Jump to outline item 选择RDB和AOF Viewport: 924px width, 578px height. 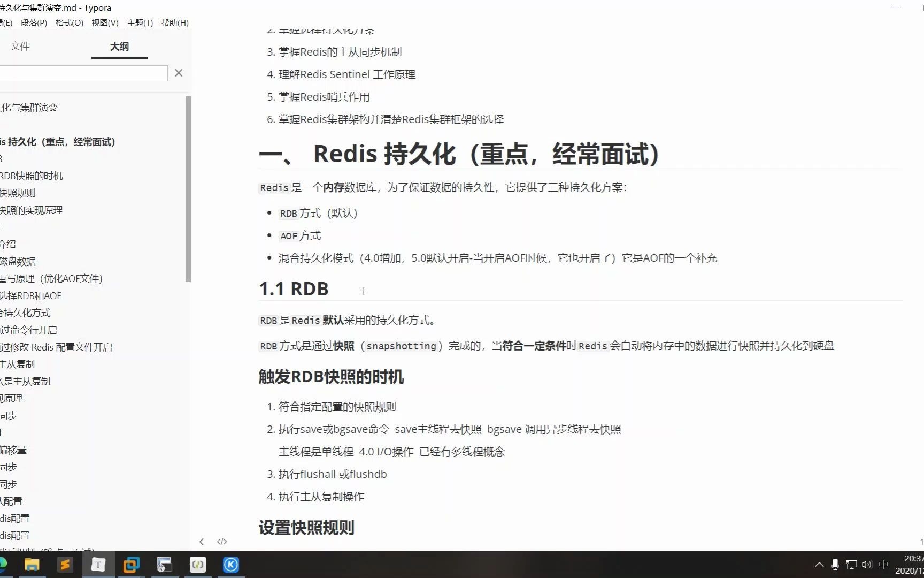point(30,296)
